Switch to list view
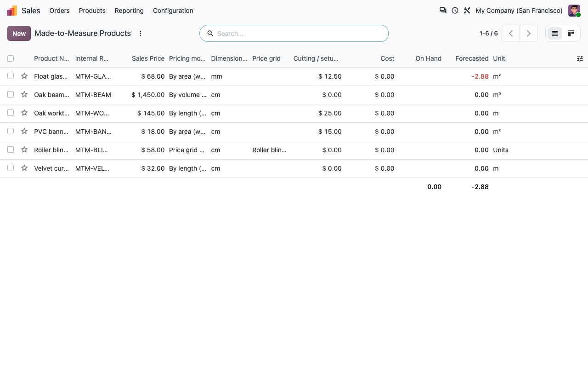 point(555,34)
